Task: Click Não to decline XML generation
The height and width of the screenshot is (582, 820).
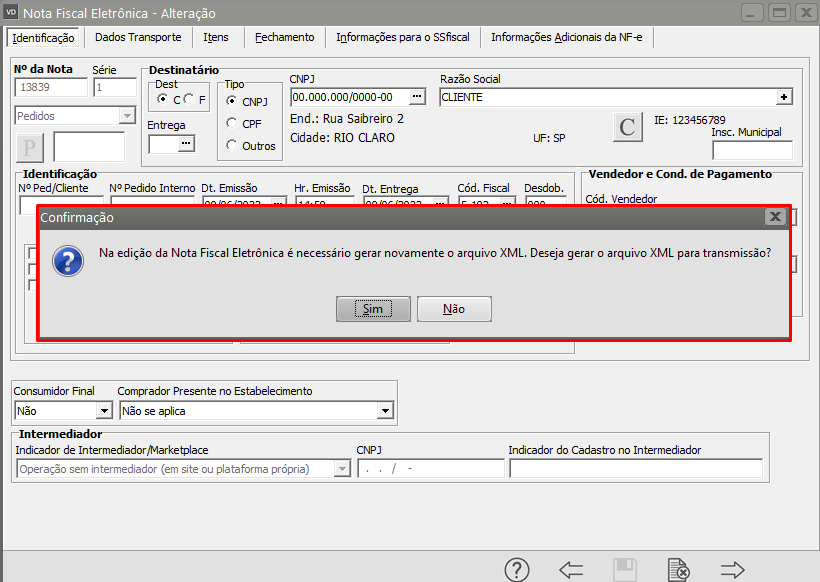Action: coord(454,309)
